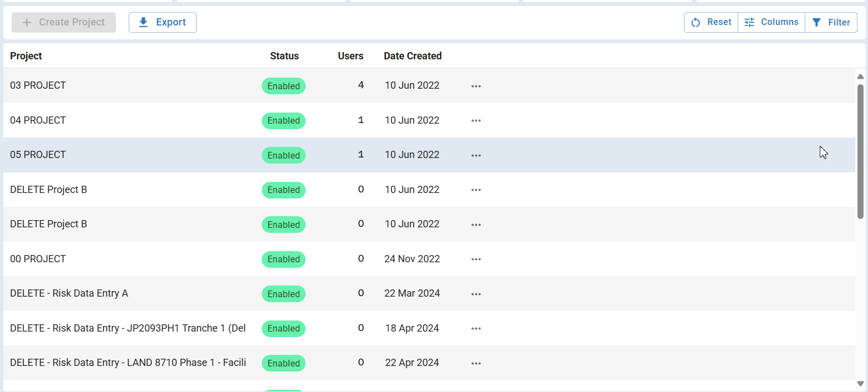Sort by the Status column header

[x=284, y=56]
